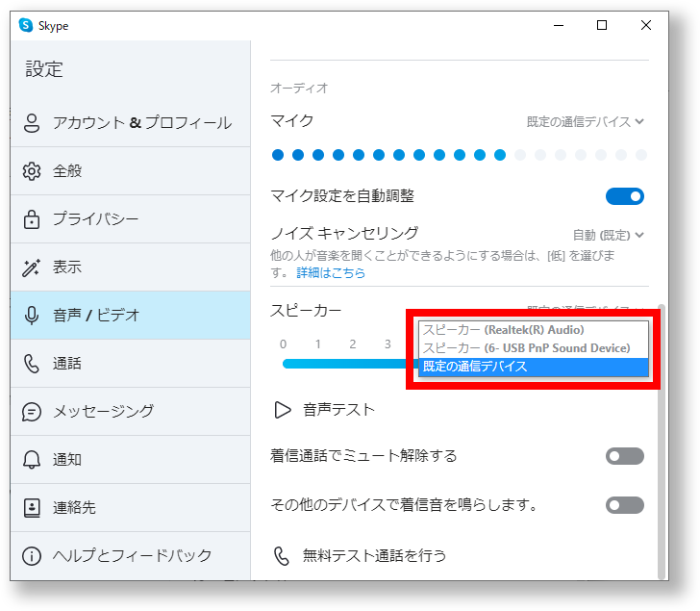Open ヘルプとフィードバック section
The width and height of the screenshot is (700, 611).
(131, 556)
